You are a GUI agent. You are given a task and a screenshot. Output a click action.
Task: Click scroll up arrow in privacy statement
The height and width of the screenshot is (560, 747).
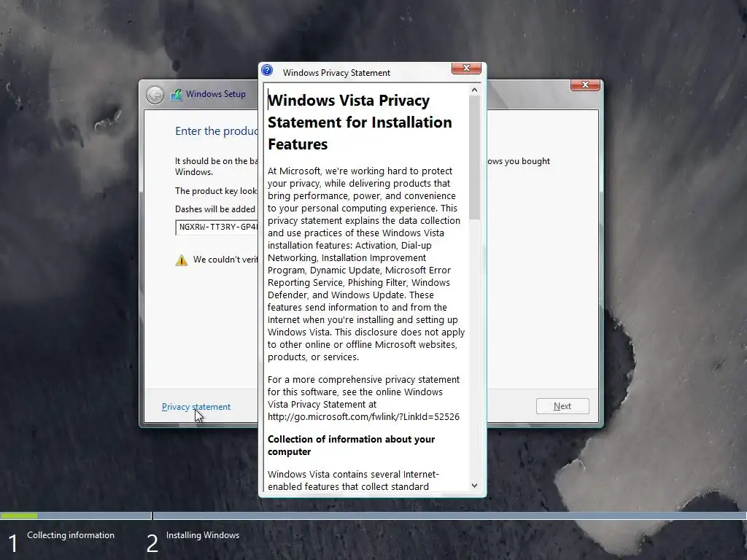pos(474,90)
